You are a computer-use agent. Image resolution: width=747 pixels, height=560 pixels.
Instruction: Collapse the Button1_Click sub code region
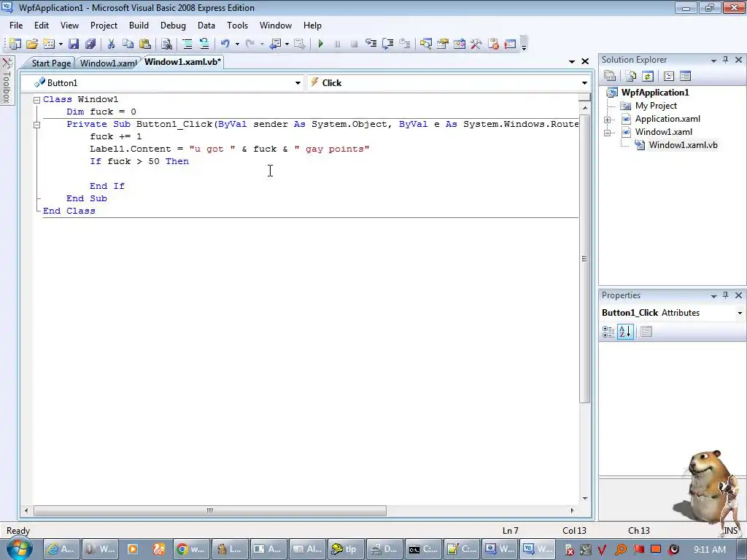[x=36, y=125]
